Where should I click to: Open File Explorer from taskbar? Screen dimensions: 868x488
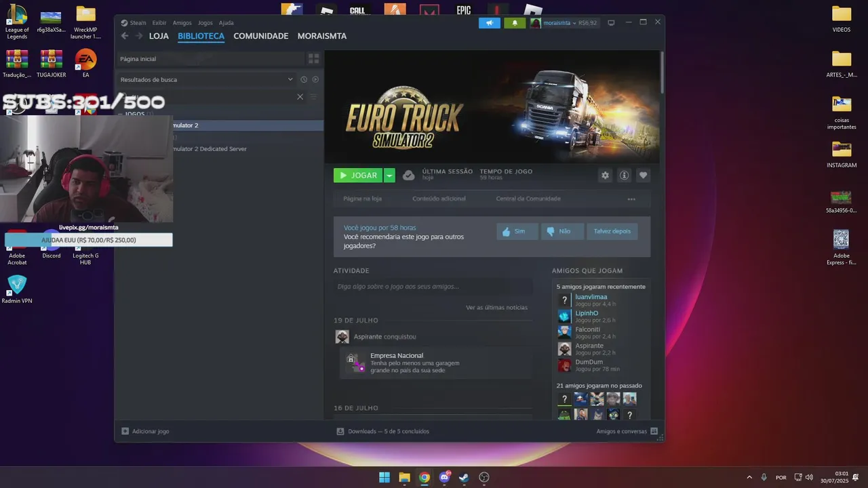(404, 477)
